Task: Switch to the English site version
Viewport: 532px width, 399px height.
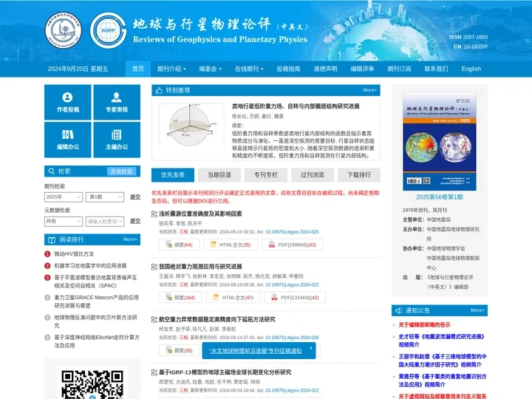Action: click(x=471, y=69)
